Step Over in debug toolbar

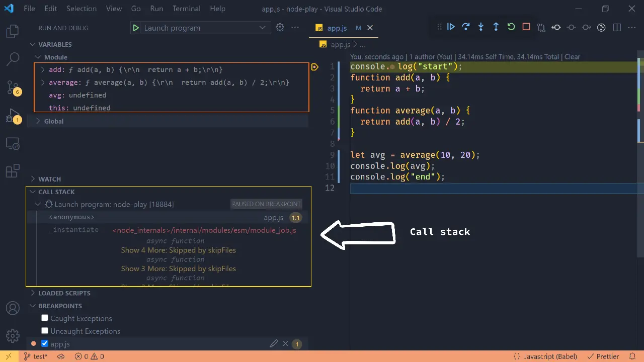pos(466,27)
